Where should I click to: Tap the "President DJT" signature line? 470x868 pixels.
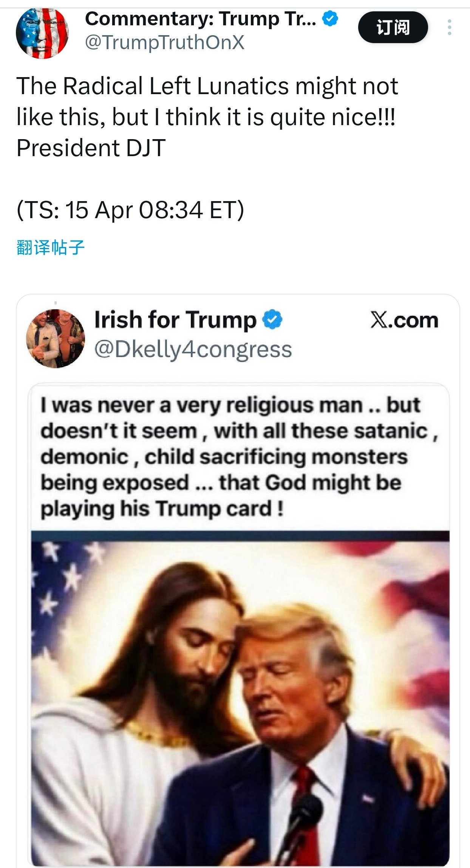(91, 148)
